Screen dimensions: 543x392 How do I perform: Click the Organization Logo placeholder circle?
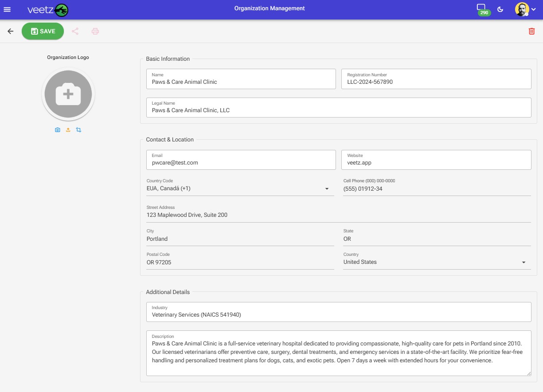(x=68, y=94)
